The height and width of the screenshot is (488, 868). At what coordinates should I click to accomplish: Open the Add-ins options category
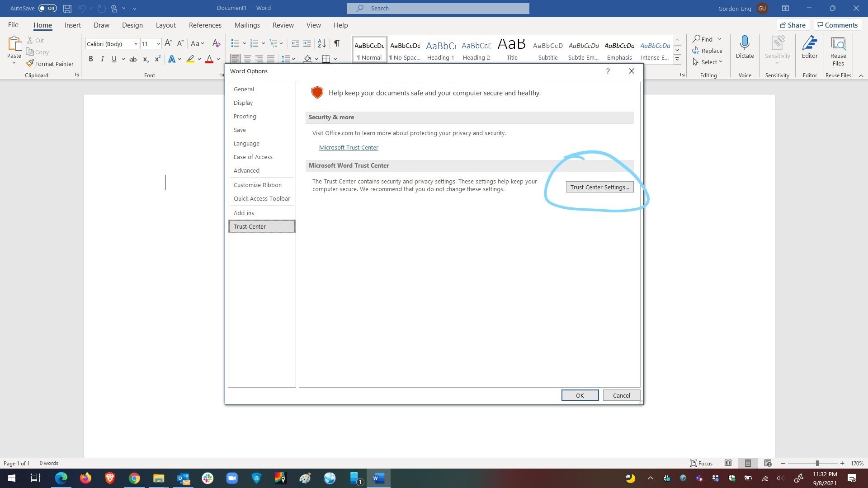point(262,213)
